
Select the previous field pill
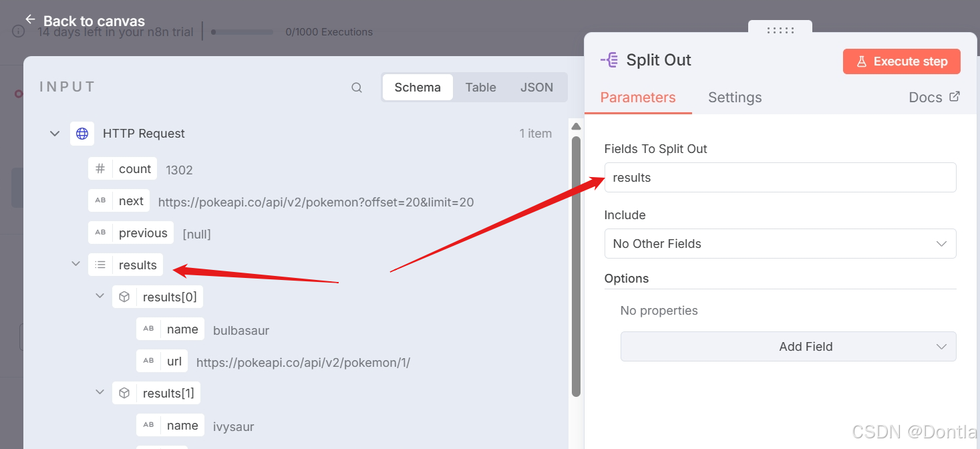pyautogui.click(x=131, y=233)
